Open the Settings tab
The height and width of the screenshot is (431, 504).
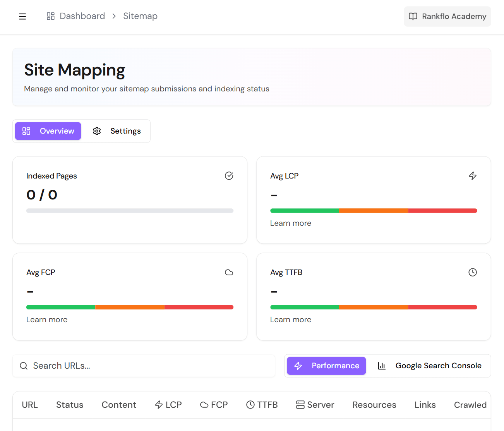(117, 131)
